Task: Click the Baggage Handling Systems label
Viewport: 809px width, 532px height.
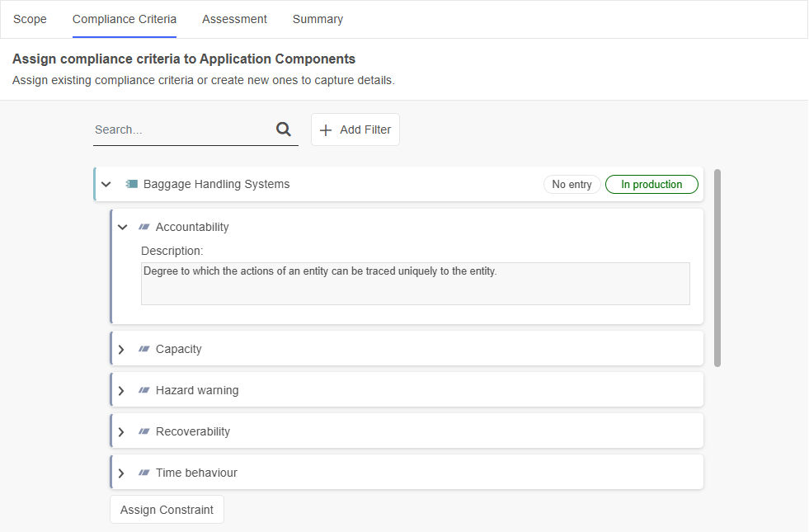Action: click(217, 184)
